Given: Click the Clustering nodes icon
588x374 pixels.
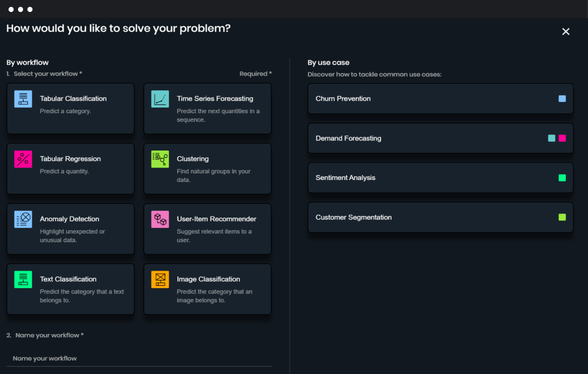Looking at the screenshot, I should coord(160,158).
